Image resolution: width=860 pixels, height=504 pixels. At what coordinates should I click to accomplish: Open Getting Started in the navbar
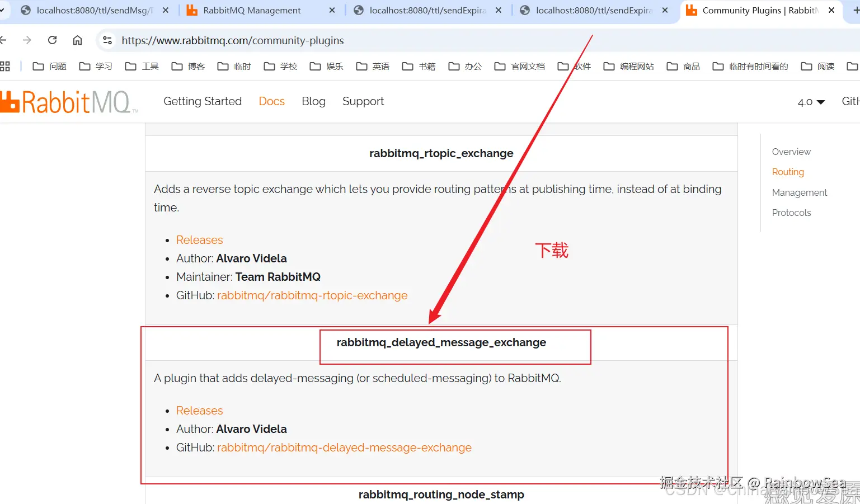click(203, 101)
